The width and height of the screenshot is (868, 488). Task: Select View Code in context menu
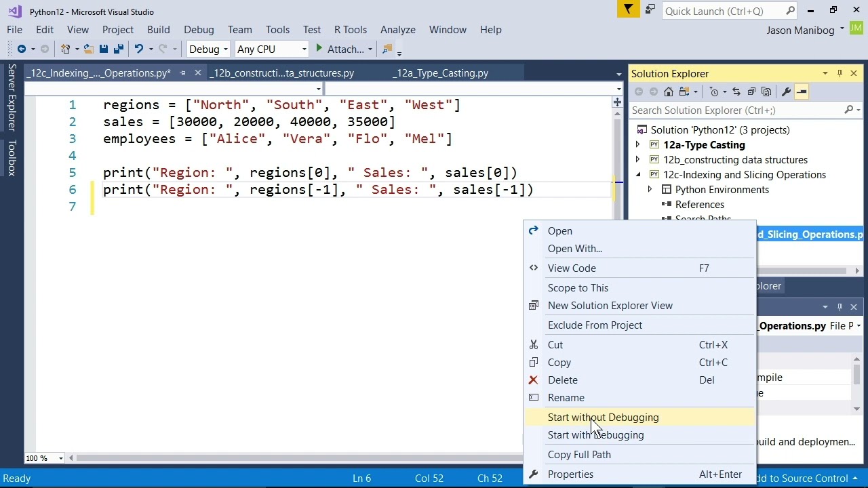pos(640,268)
